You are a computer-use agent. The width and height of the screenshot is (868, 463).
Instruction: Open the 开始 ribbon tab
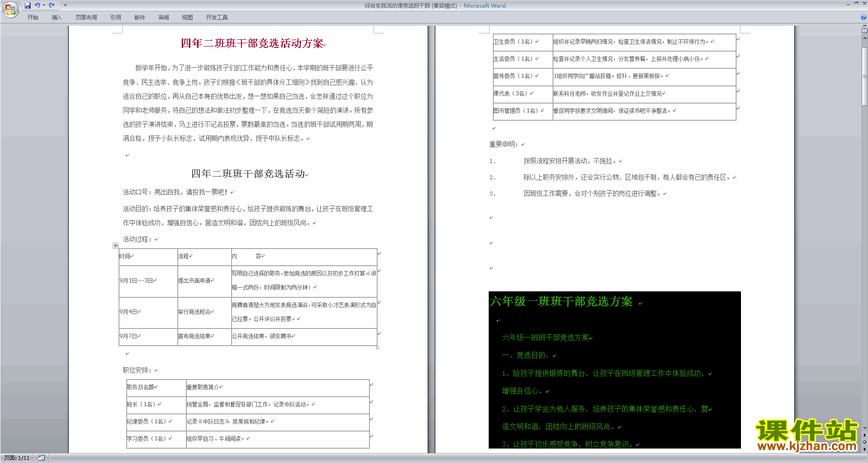coord(33,17)
